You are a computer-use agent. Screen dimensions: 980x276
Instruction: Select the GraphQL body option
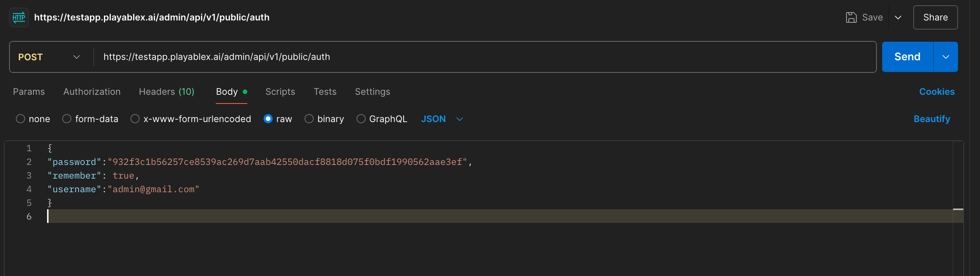tap(361, 119)
